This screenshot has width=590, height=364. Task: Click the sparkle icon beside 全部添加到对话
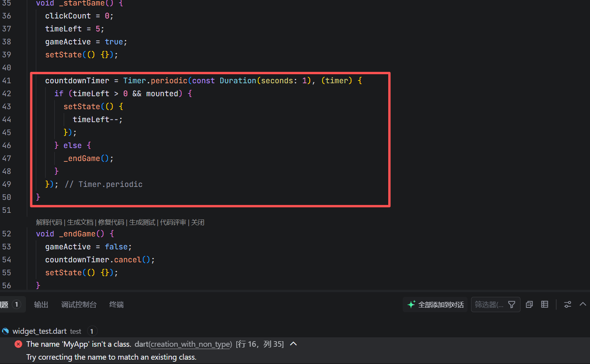coord(411,304)
